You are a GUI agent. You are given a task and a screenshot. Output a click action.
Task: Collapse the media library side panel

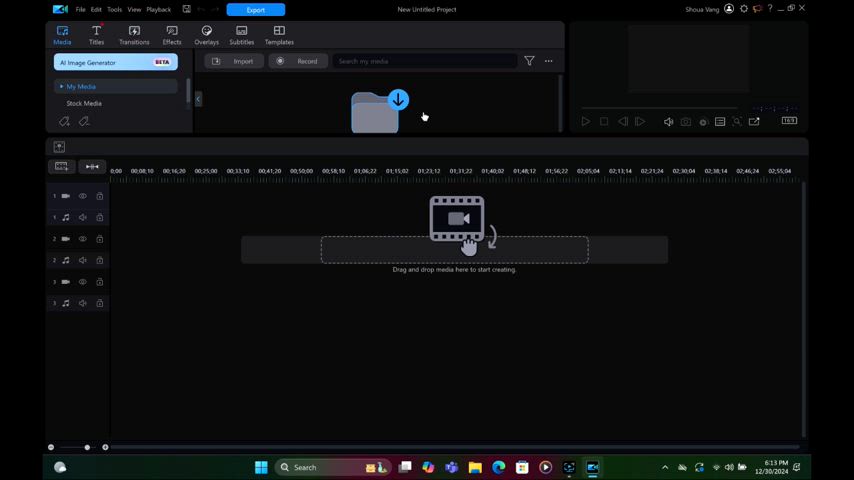(x=198, y=98)
